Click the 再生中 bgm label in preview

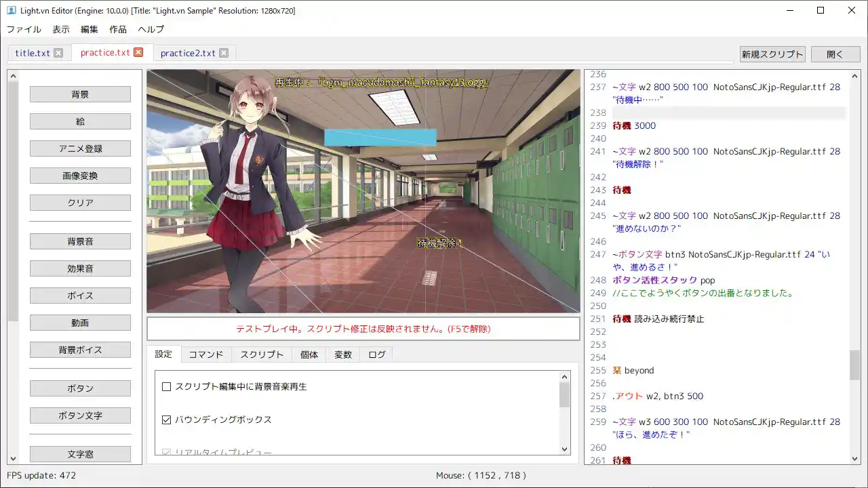coord(381,82)
